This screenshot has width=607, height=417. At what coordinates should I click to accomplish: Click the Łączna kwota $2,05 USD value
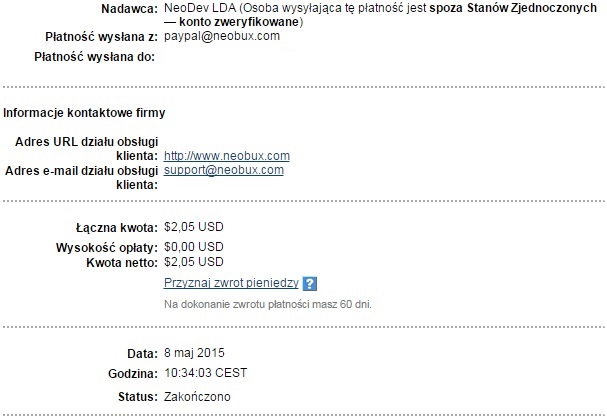click(194, 227)
